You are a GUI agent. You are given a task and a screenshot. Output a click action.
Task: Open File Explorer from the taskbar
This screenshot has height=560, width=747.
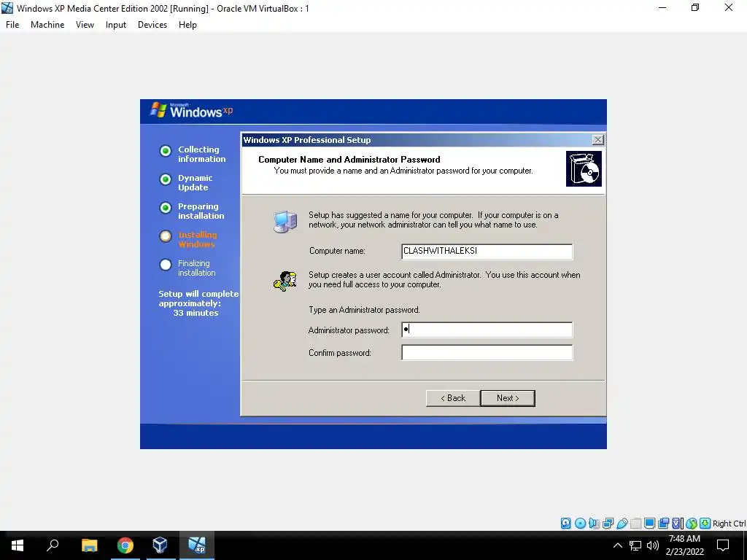[89, 545]
